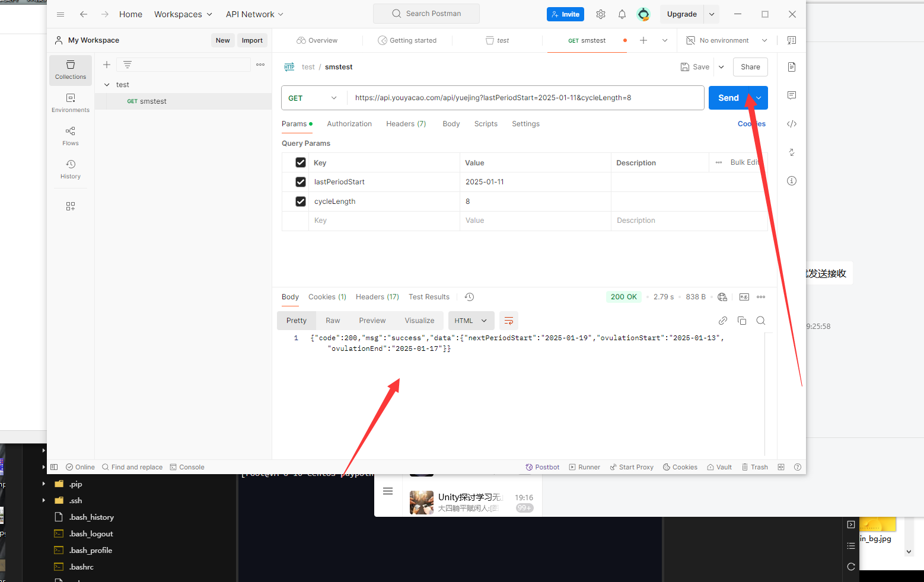Screen dimensions: 924x582
Task: Open the Flows sidebar panel
Action: 71,136
